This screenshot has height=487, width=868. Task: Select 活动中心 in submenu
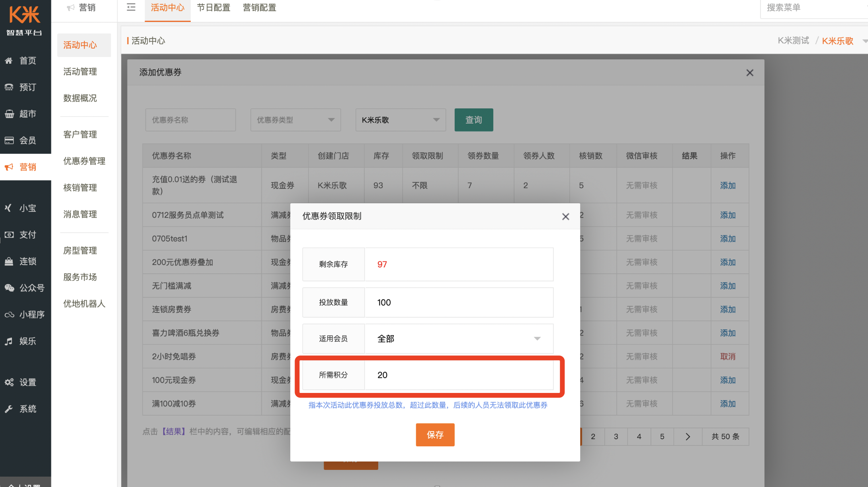point(84,45)
